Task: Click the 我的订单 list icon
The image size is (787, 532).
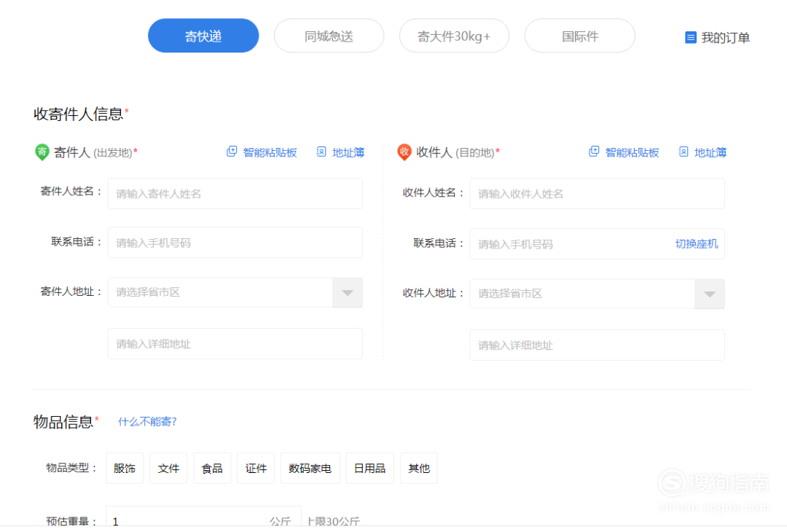Action: (x=691, y=37)
